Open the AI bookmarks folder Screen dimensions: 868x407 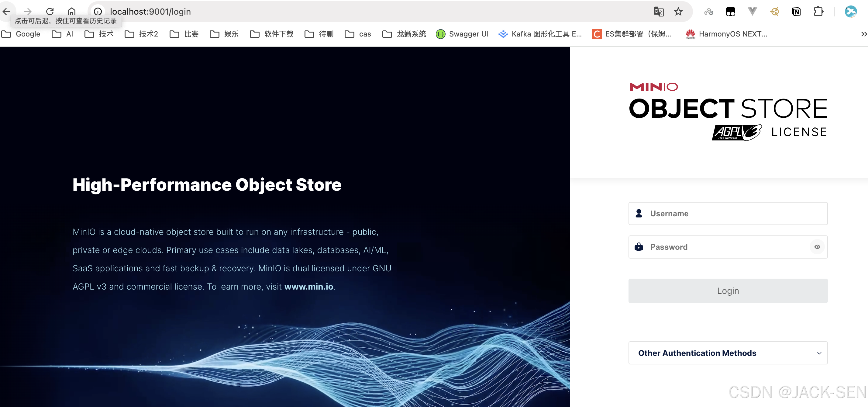(62, 34)
